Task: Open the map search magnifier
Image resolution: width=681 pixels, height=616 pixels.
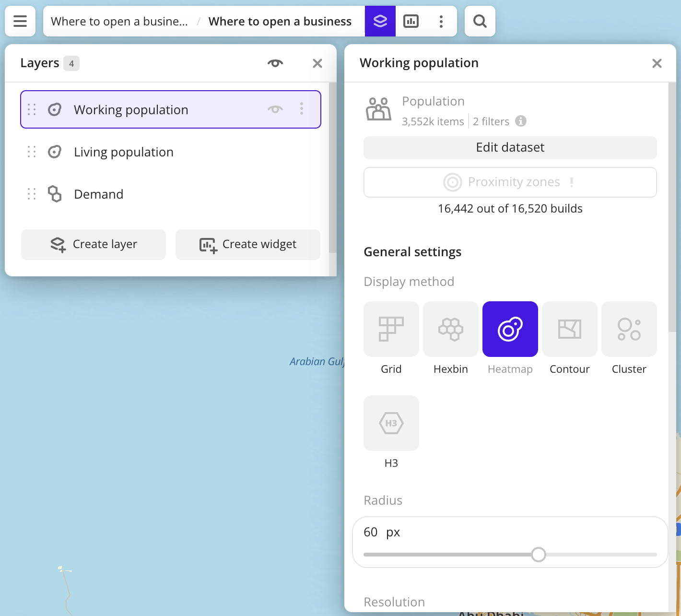Action: click(480, 21)
